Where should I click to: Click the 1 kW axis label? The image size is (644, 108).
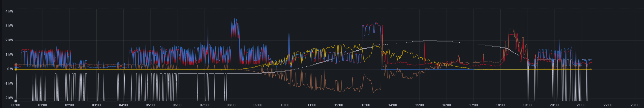tap(9, 55)
